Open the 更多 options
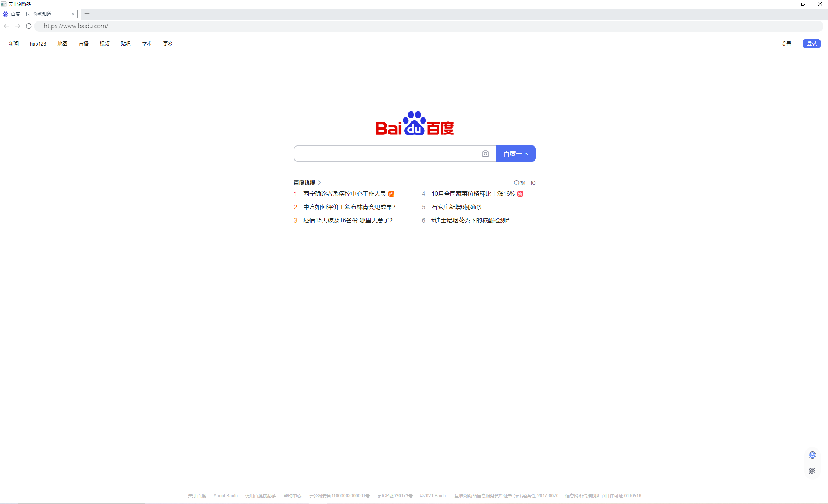The image size is (828, 504). (167, 43)
